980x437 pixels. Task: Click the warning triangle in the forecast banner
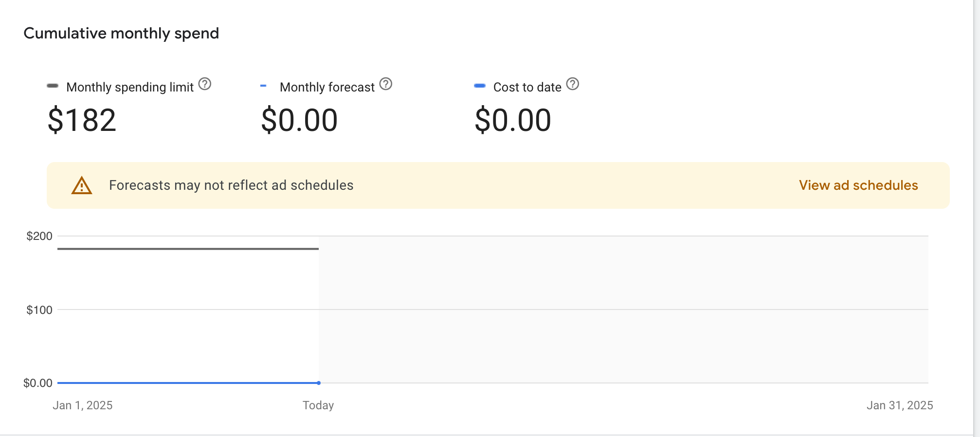click(82, 186)
